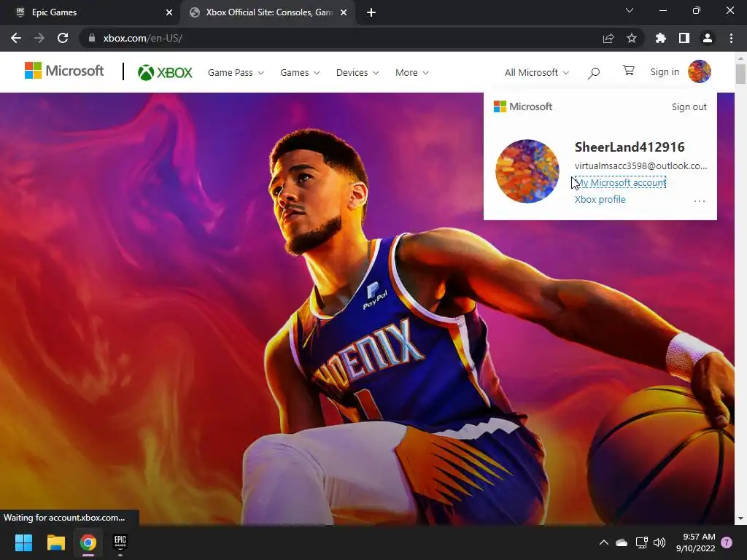This screenshot has width=747, height=560.
Task: Open Chrome user profile icon
Action: point(708,38)
